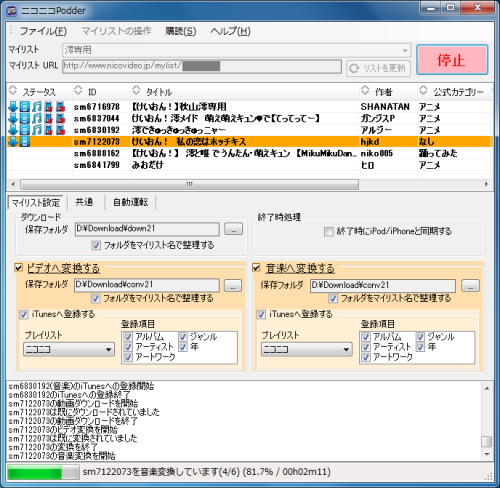Click film strip icon in highlighted sm7122073 row
This screenshot has width=500, height=488.
click(25, 142)
